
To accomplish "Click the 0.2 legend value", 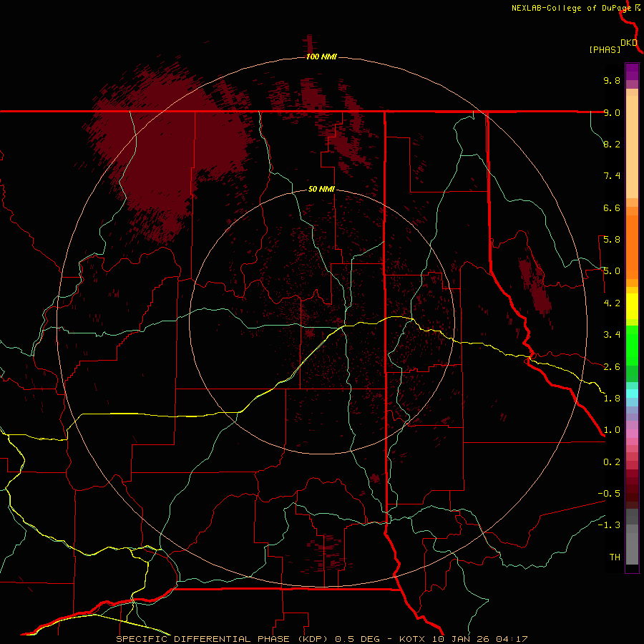I will (x=612, y=462).
